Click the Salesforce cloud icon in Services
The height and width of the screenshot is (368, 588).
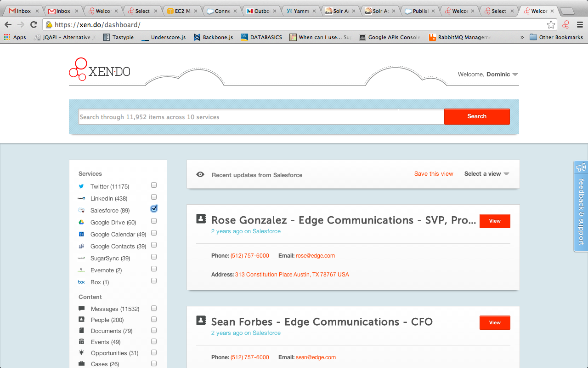point(81,210)
